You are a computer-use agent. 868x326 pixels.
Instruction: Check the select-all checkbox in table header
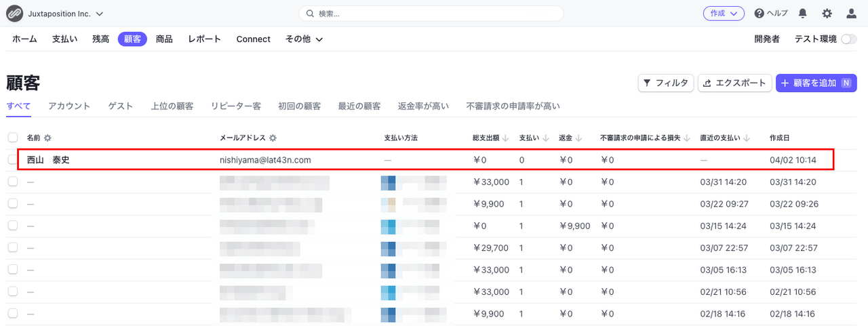(x=13, y=138)
